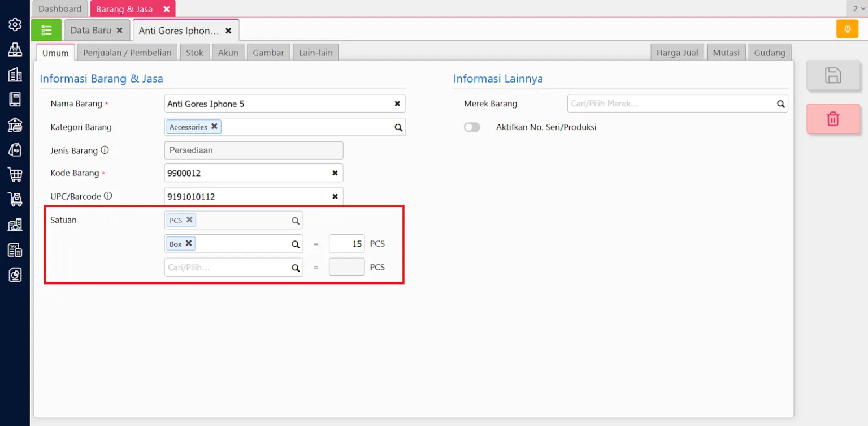The height and width of the screenshot is (426, 868).
Task: Remove the PCS unit tag
Action: pos(189,220)
